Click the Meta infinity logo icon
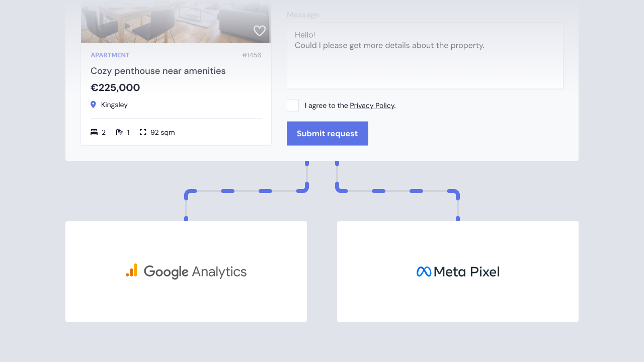 tap(424, 271)
